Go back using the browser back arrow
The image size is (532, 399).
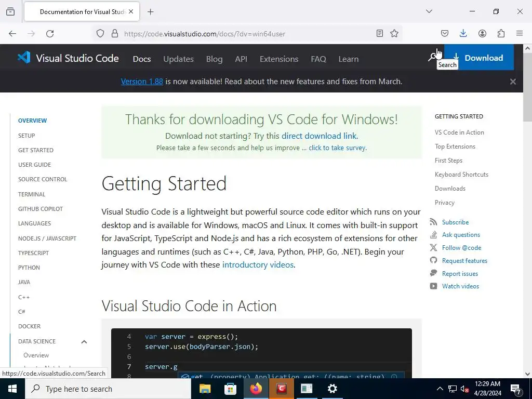(12, 34)
